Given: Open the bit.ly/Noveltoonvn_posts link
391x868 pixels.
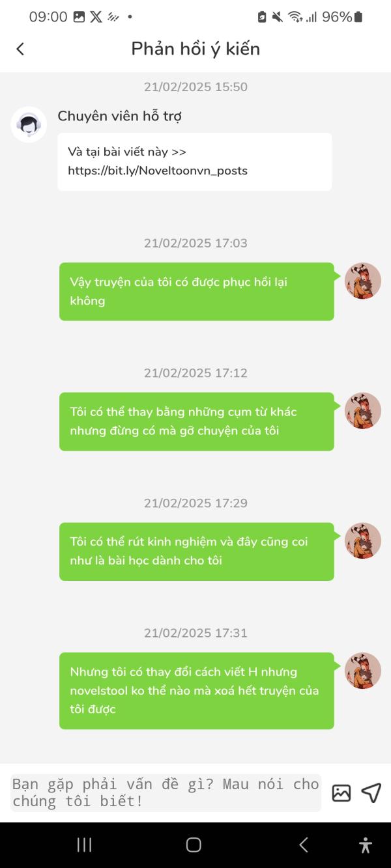Looking at the screenshot, I should (x=158, y=171).
